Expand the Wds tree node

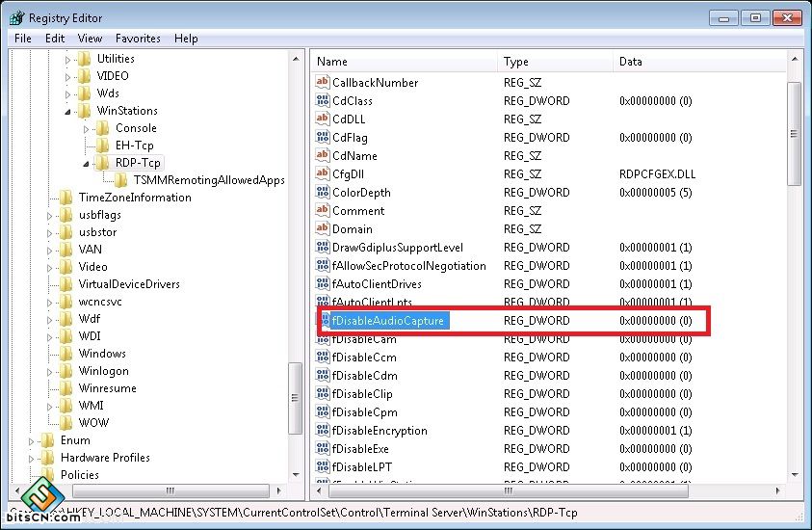click(x=67, y=94)
